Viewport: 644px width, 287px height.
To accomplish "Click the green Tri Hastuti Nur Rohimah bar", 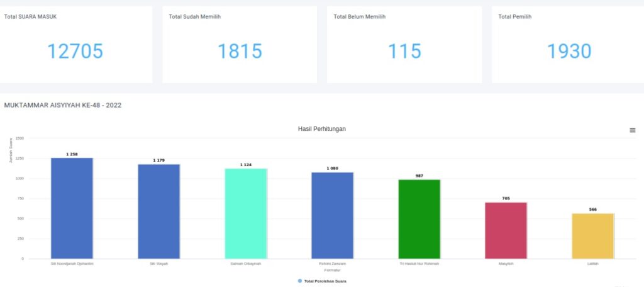I will point(419,218).
